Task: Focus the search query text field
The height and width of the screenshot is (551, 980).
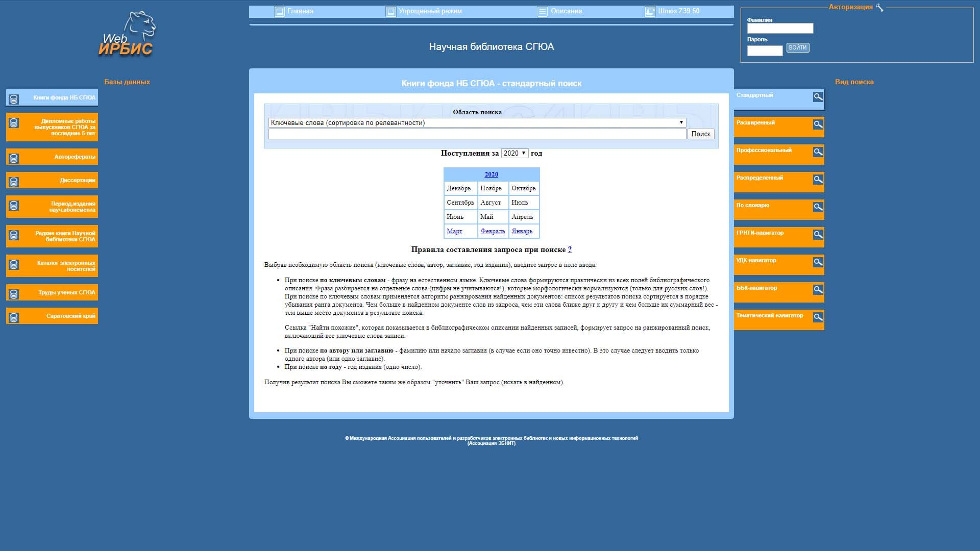Action: click(477, 134)
